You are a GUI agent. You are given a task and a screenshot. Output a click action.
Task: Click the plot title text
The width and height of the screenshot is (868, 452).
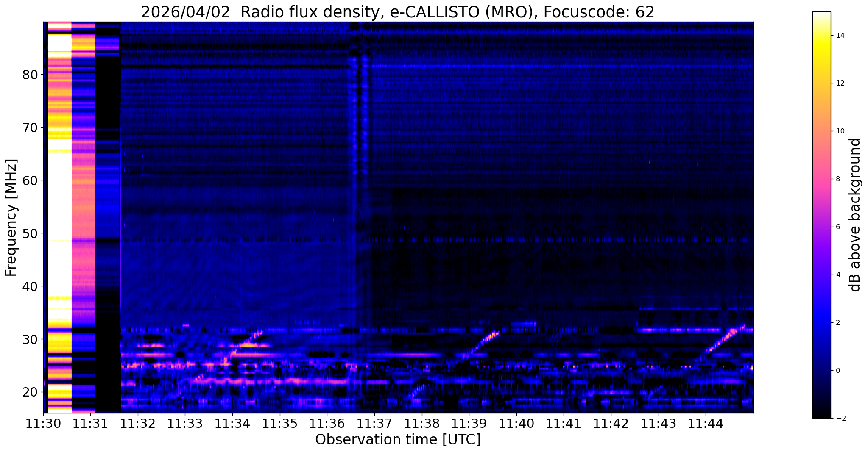398,12
